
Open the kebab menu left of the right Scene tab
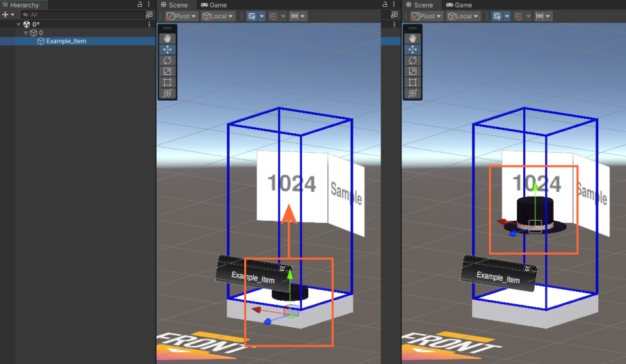(x=394, y=4)
